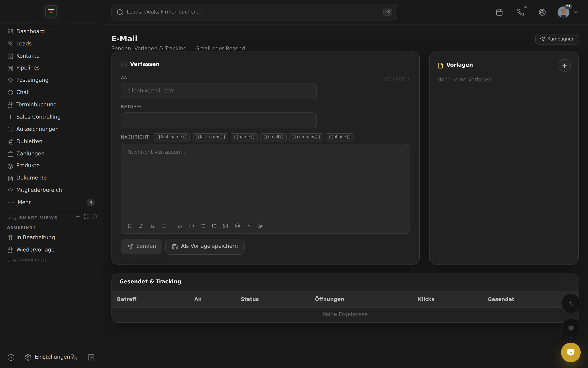The width and height of the screenshot is (588, 368).
Task: Insert a bulleted list
Action: 203,226
